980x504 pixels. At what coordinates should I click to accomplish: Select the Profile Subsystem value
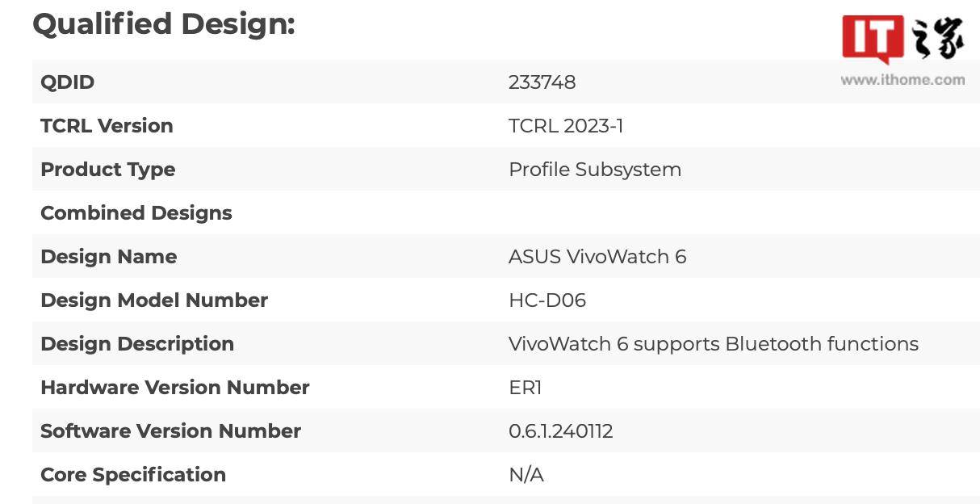(x=595, y=170)
